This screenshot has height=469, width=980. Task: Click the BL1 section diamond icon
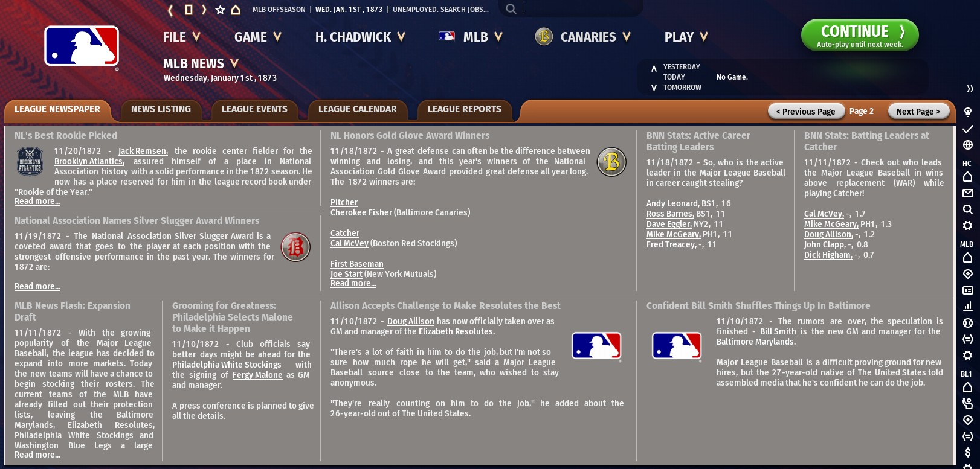(967, 420)
